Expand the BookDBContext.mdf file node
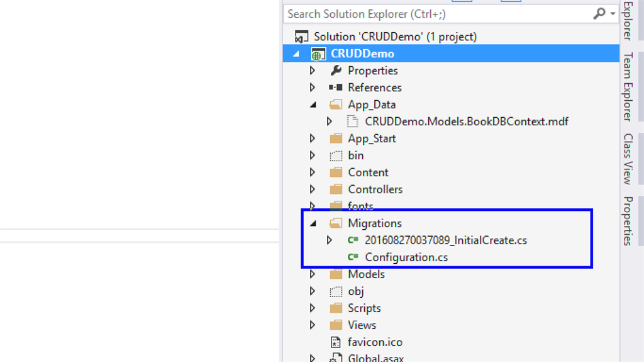Image resolution: width=644 pixels, height=362 pixels. 330,122
